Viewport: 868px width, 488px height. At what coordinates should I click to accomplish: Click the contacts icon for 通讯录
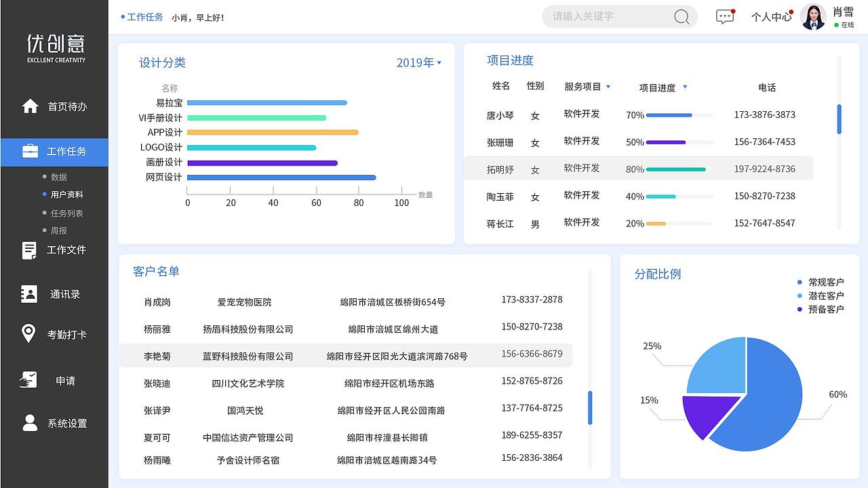pos(29,294)
